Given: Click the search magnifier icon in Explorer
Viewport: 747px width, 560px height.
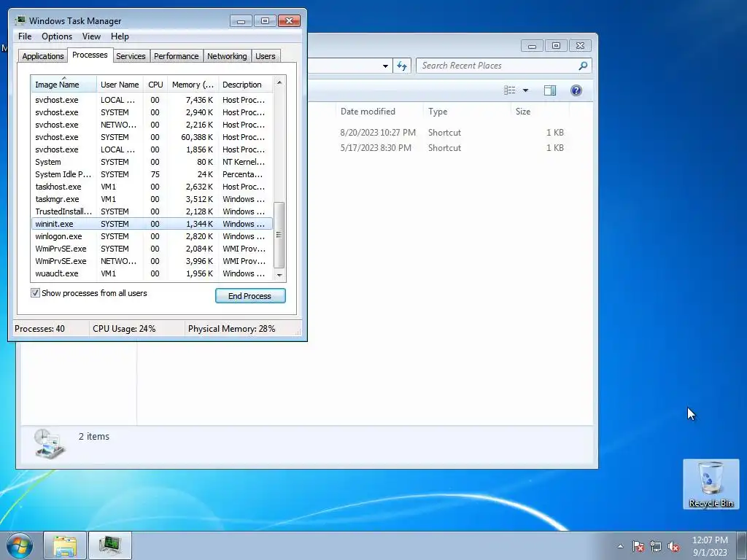Looking at the screenshot, I should pos(583,66).
